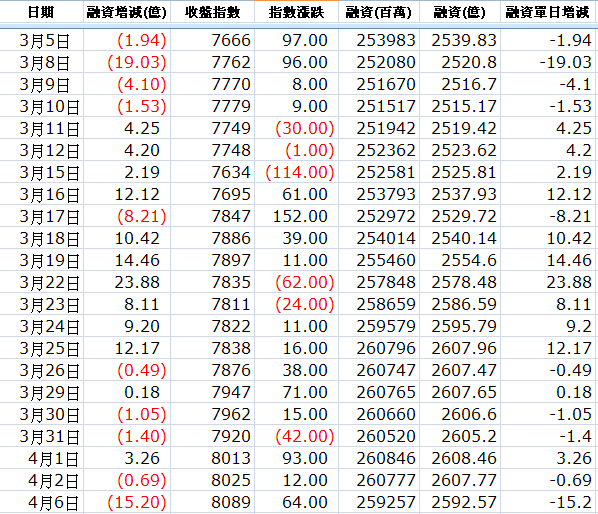The image size is (598, 514).
Task: Select the cell showing 2592.57
Action: click(x=460, y=502)
